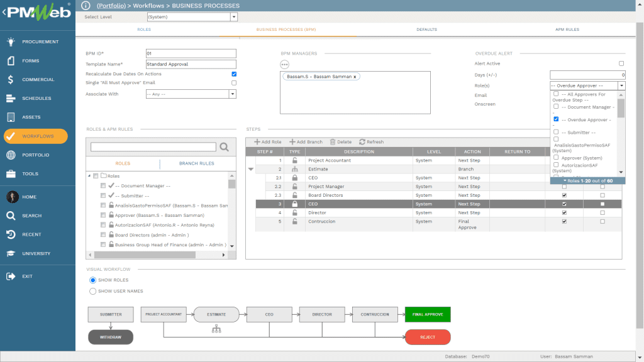The width and height of the screenshot is (644, 362).
Task: Click the Final Approve node in workflow
Action: [428, 314]
